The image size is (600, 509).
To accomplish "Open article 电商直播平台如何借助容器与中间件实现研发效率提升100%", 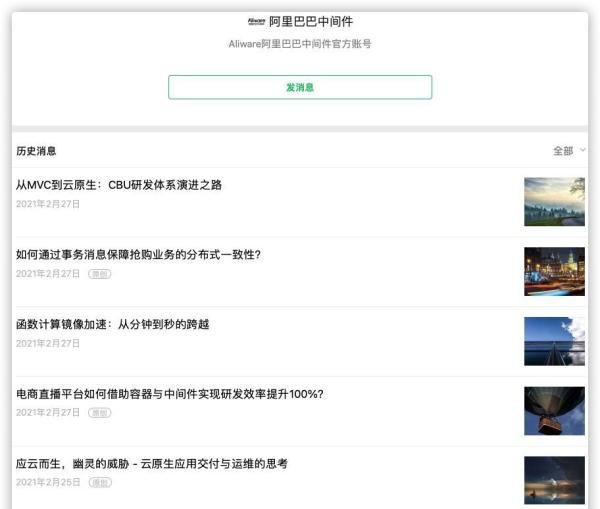I will click(x=170, y=394).
